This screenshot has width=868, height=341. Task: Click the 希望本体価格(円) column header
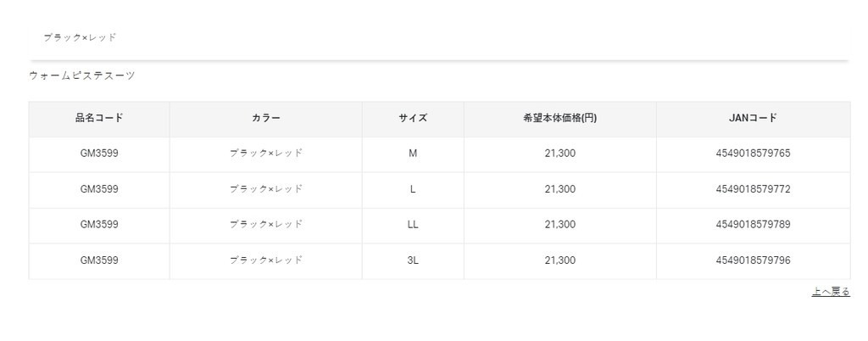pos(559,118)
